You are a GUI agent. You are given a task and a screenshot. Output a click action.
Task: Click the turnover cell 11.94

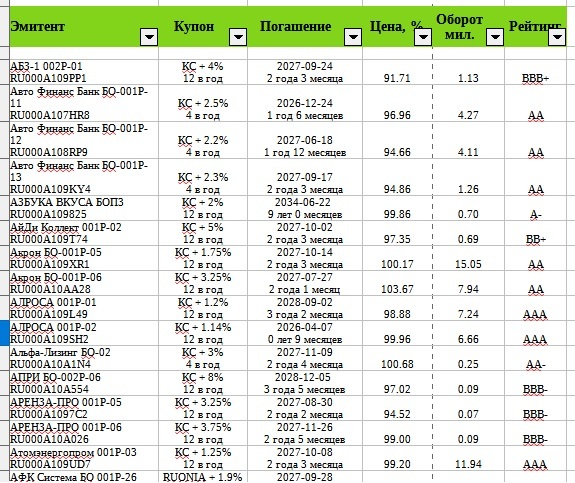(x=468, y=458)
